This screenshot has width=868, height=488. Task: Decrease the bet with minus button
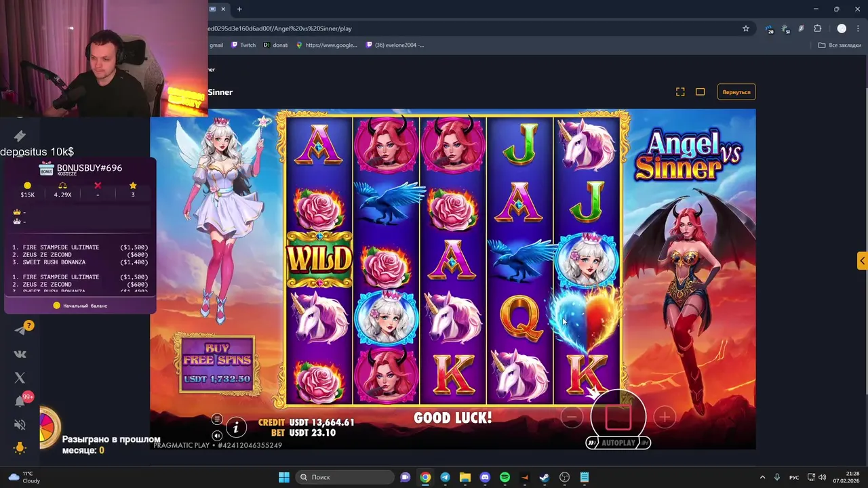coord(572,418)
